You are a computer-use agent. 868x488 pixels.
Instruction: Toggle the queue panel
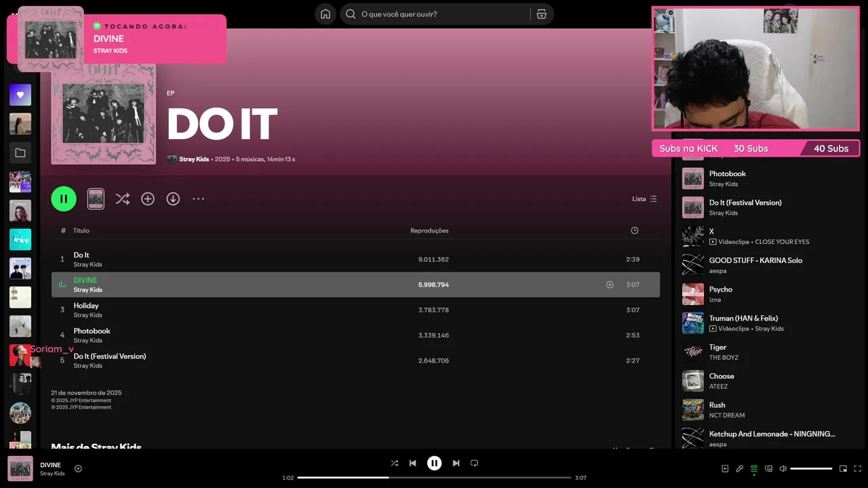(x=753, y=468)
